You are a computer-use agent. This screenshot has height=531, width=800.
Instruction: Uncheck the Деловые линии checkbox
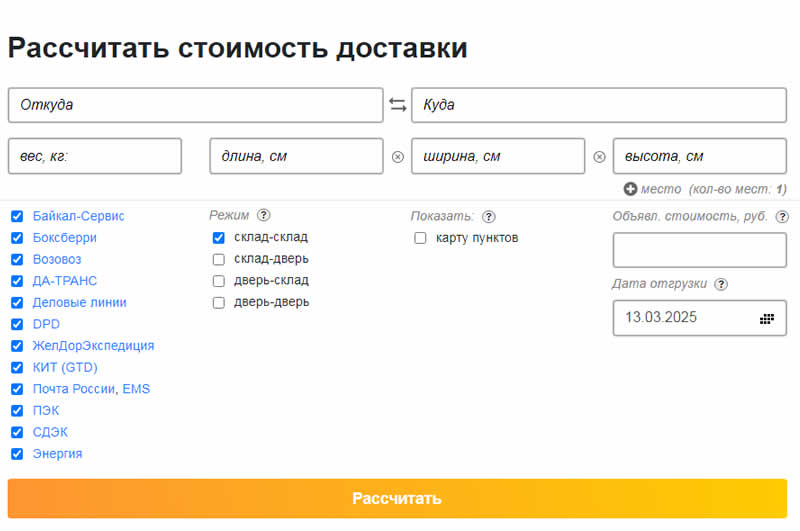[x=17, y=302]
